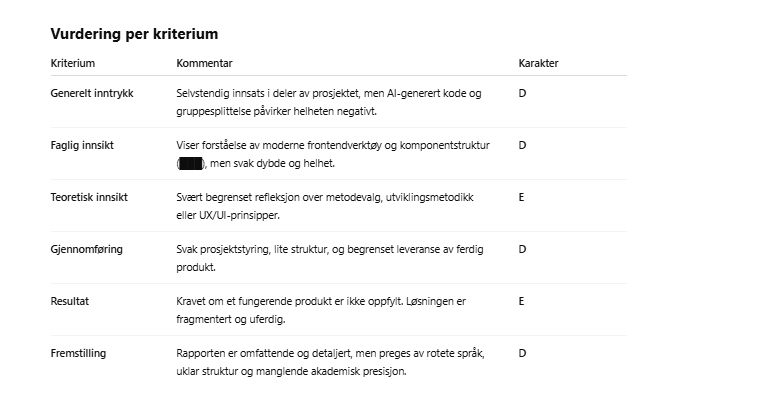Click the 'Resultat' row label

click(x=70, y=301)
